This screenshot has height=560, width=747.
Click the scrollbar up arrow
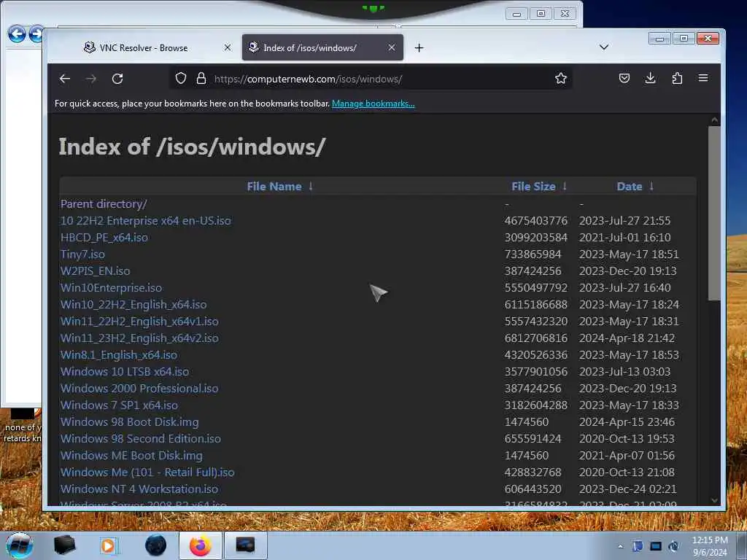point(713,120)
